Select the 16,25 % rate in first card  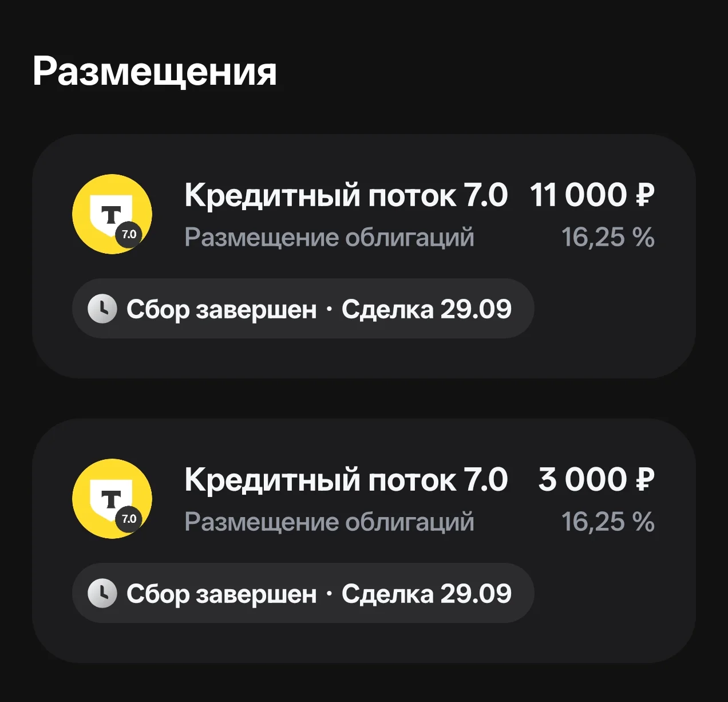coord(608,238)
